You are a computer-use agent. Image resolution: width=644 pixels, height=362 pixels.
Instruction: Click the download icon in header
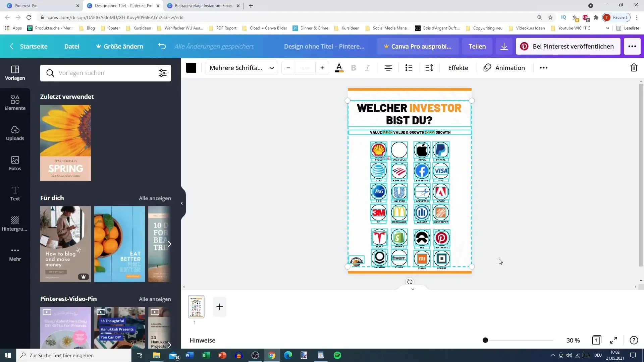tap(504, 46)
